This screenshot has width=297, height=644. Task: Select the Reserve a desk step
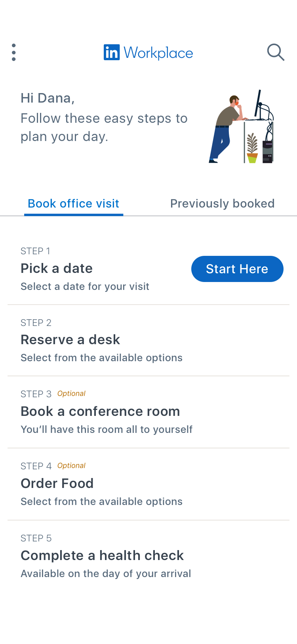point(70,340)
